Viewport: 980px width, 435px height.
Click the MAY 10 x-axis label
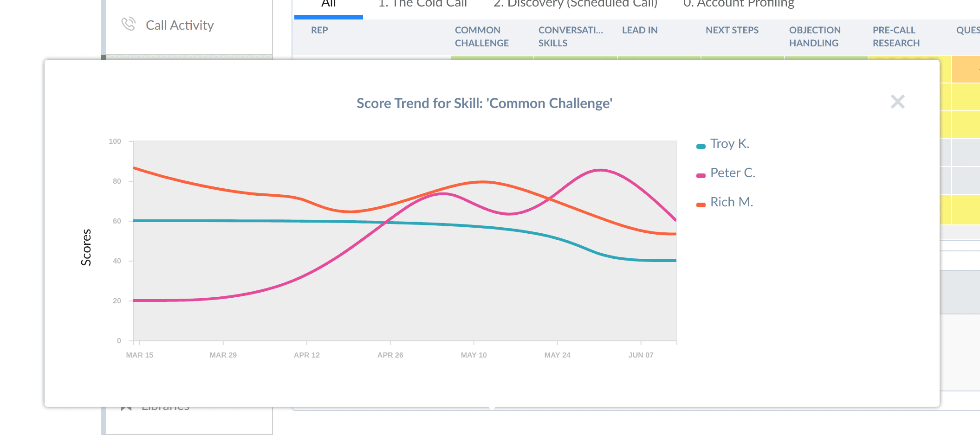[474, 355]
